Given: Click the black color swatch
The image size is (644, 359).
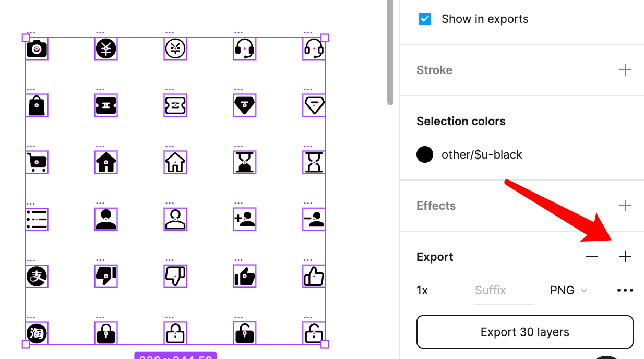Looking at the screenshot, I should (425, 154).
